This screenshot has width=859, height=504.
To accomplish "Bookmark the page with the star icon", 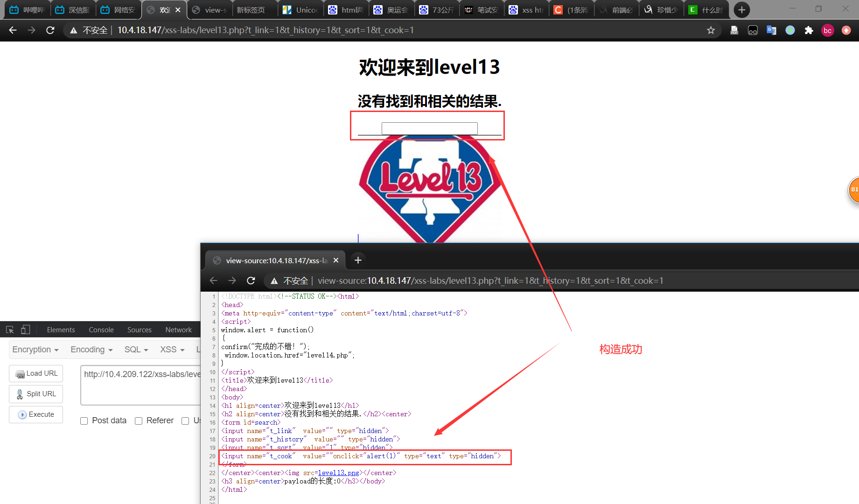I will click(711, 30).
